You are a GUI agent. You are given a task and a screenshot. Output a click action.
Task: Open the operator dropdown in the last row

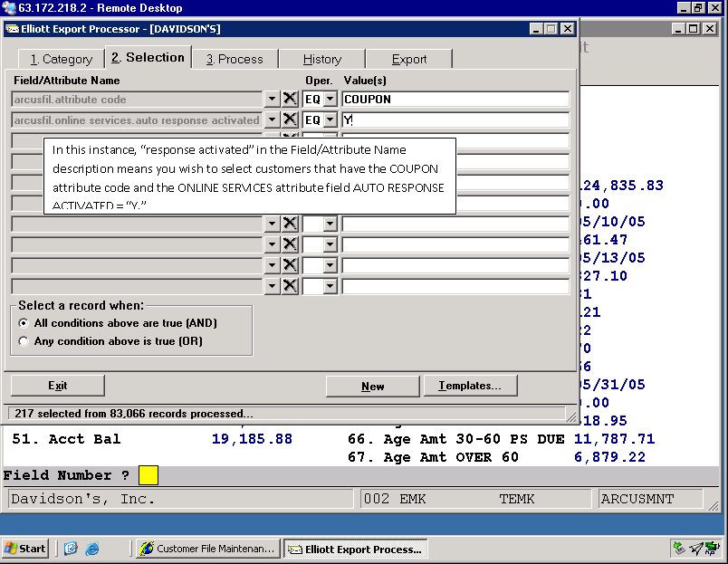330,286
